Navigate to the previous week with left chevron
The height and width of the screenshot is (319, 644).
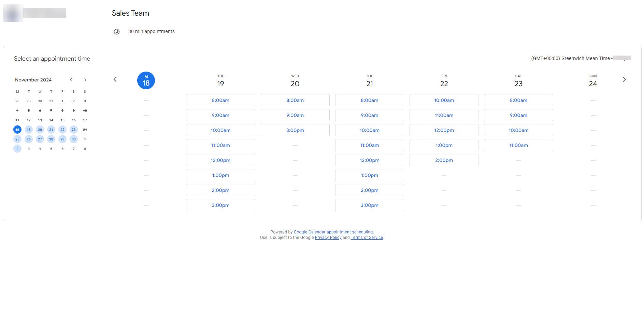point(115,79)
